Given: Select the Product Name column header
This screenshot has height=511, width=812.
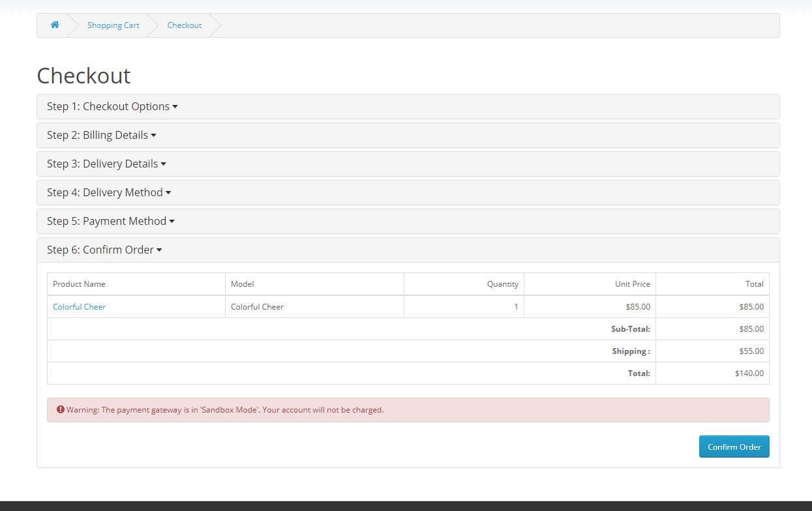Looking at the screenshot, I should (x=79, y=284).
